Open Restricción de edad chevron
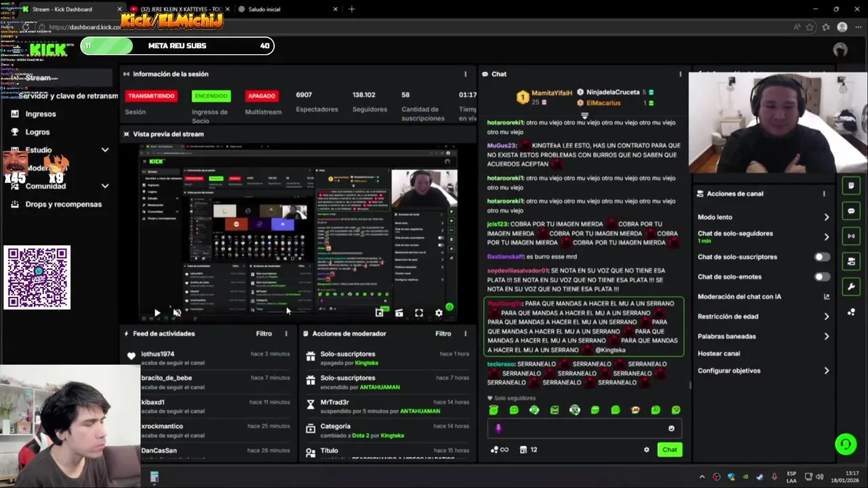This screenshot has width=868, height=488. (826, 317)
